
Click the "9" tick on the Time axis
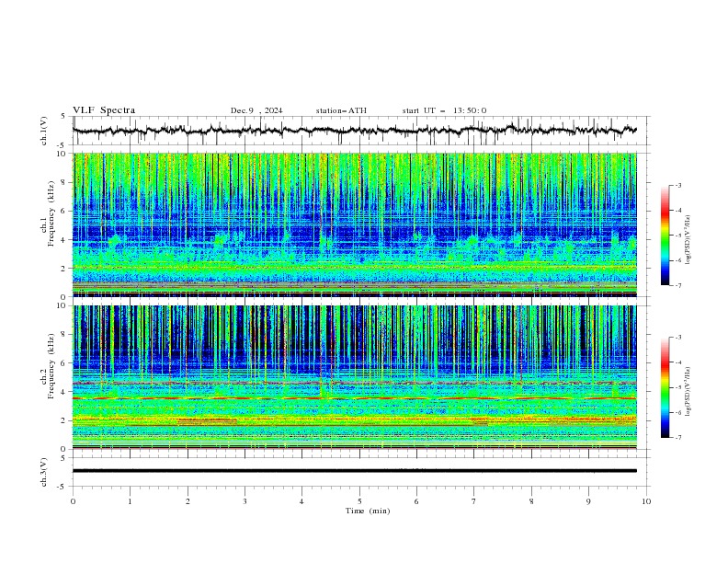(588, 501)
